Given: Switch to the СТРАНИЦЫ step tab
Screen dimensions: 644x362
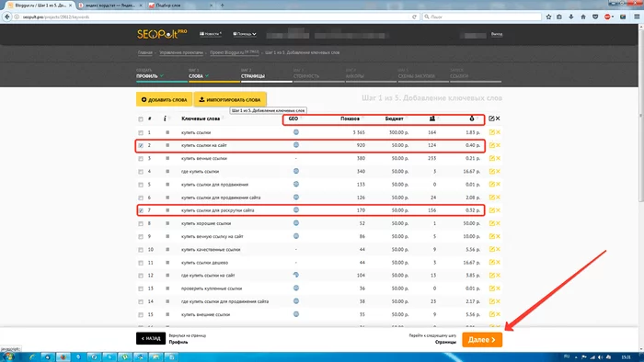Looking at the screenshot, I should coord(266,75).
